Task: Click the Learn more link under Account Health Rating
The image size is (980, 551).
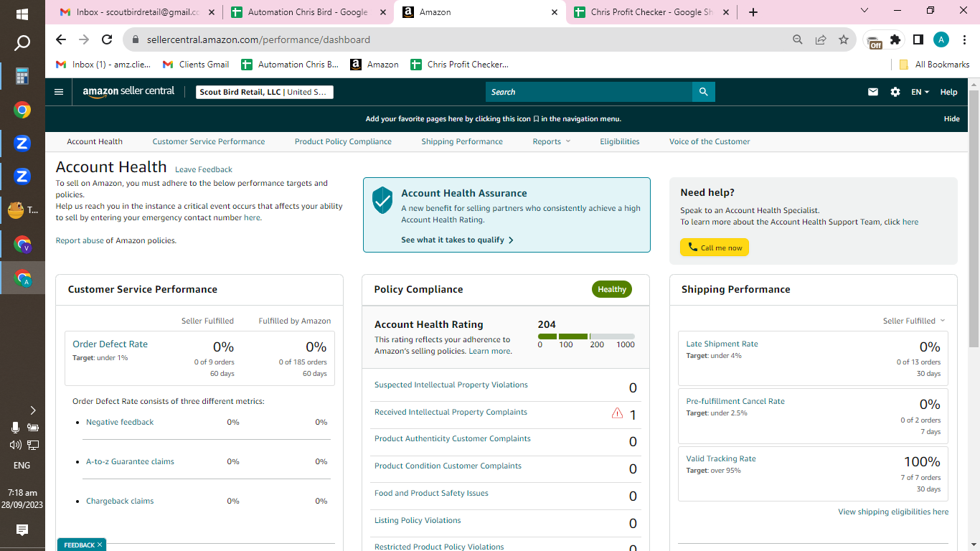Action: pyautogui.click(x=489, y=351)
